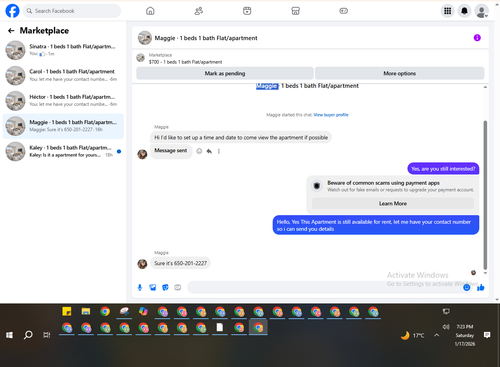500x367 pixels.
Task: Open the Marketplace storefront icon in top bar
Action: (x=295, y=11)
